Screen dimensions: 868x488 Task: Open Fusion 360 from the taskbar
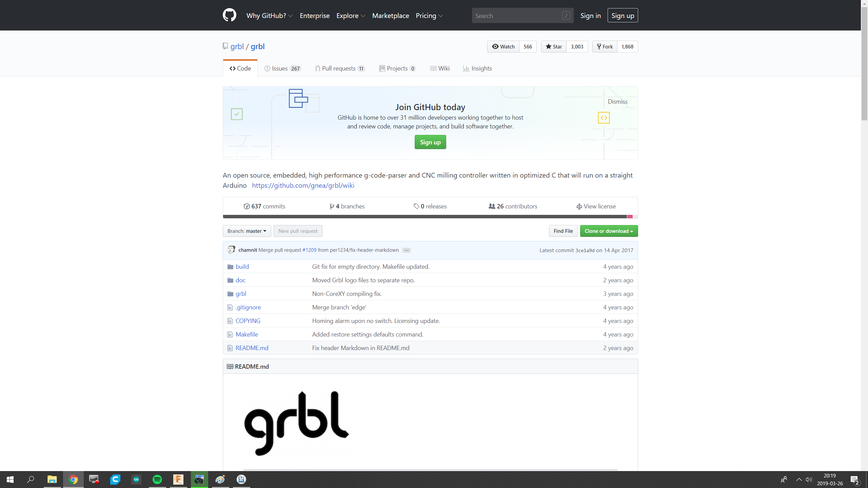click(178, 479)
